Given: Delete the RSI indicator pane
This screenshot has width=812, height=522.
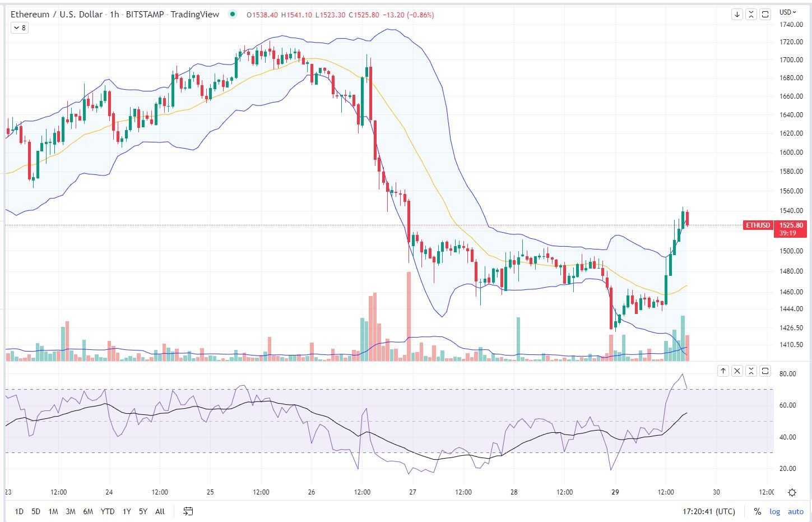Looking at the screenshot, I should coord(737,371).
